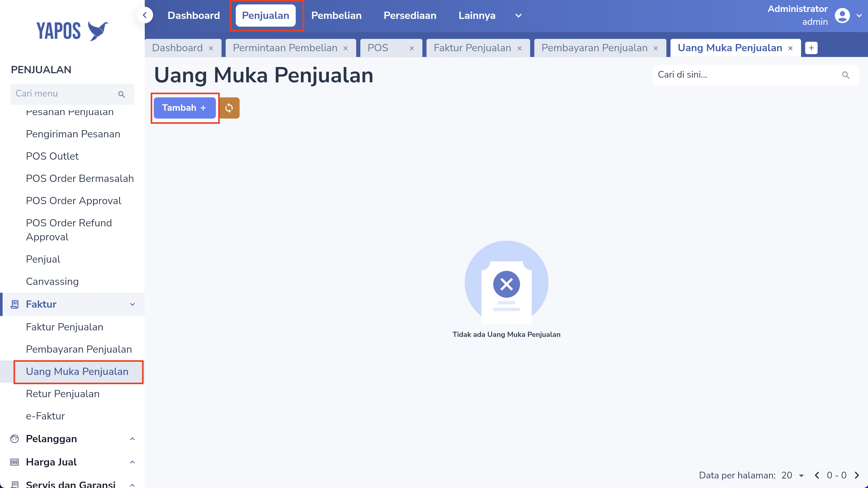Open Pengiriman Pesanan in sidebar

coord(73,134)
